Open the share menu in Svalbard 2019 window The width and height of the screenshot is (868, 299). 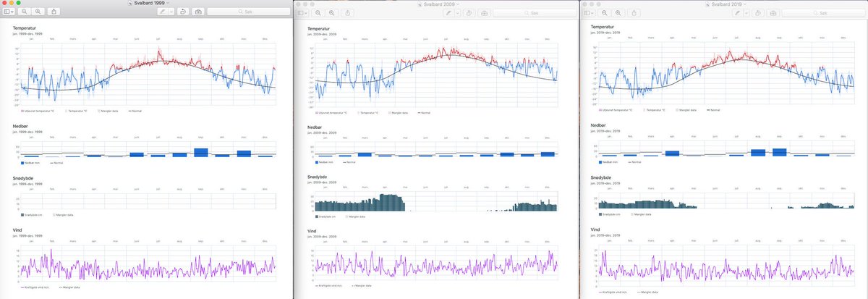[634, 13]
